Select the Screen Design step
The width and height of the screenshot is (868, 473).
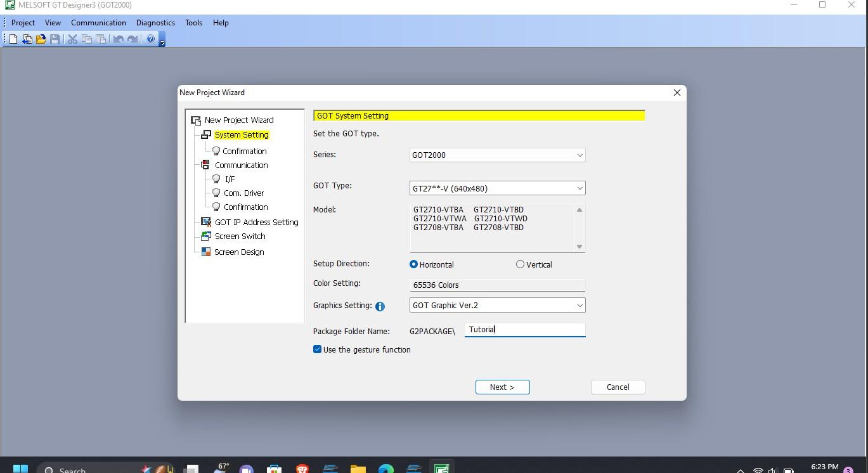239,252
